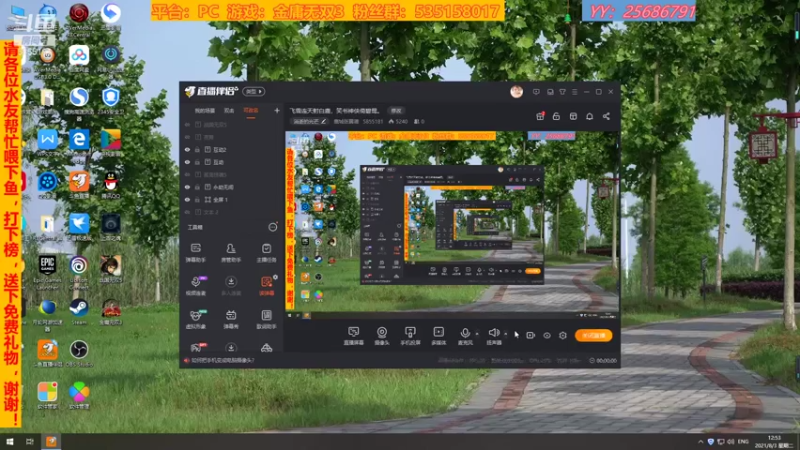Expand the speaker device dropdown arrow
Image resolution: width=800 pixels, height=450 pixels.
506,334
